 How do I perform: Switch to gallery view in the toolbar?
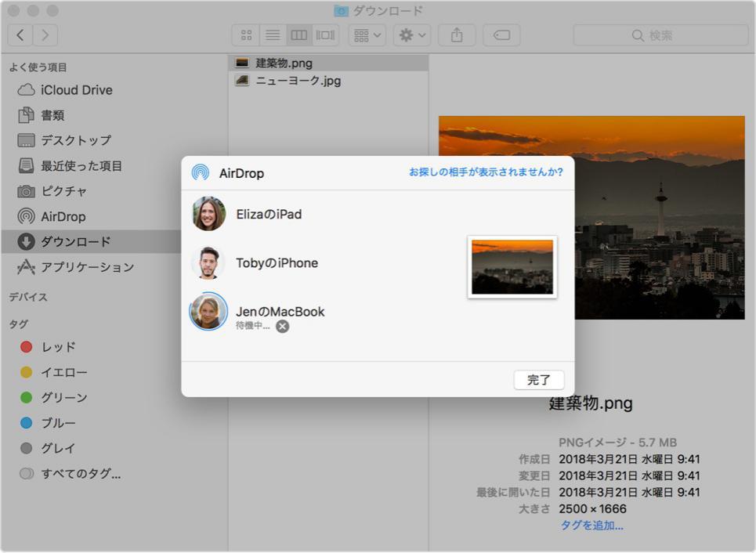(324, 34)
